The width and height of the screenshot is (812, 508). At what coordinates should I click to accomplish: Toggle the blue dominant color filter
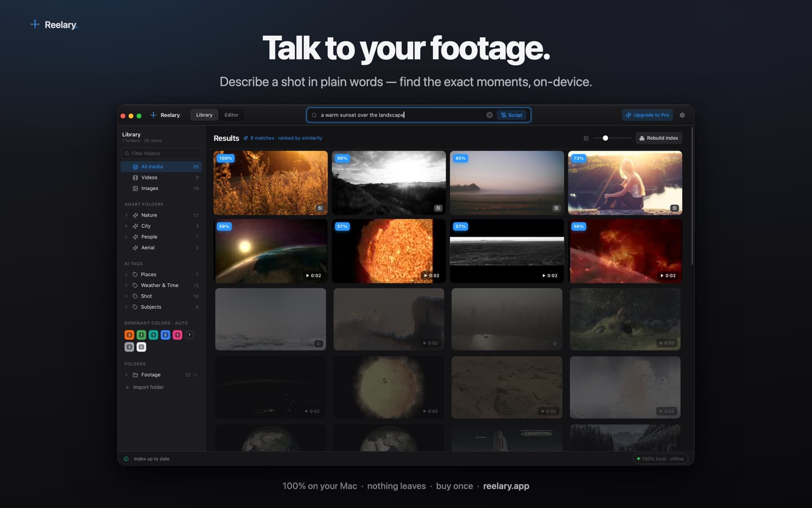pos(165,335)
